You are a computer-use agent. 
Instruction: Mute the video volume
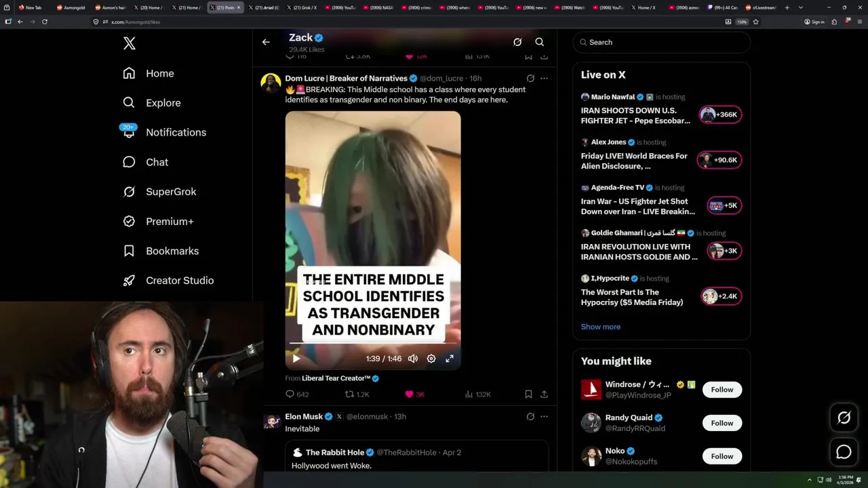413,359
